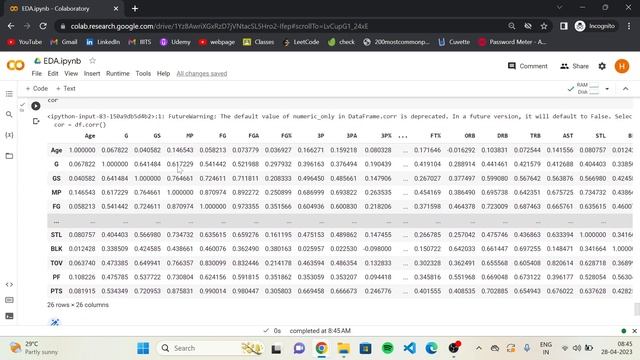This screenshot has height=360, width=640.
Task: Collapse the header with up chevron
Action: point(625,89)
